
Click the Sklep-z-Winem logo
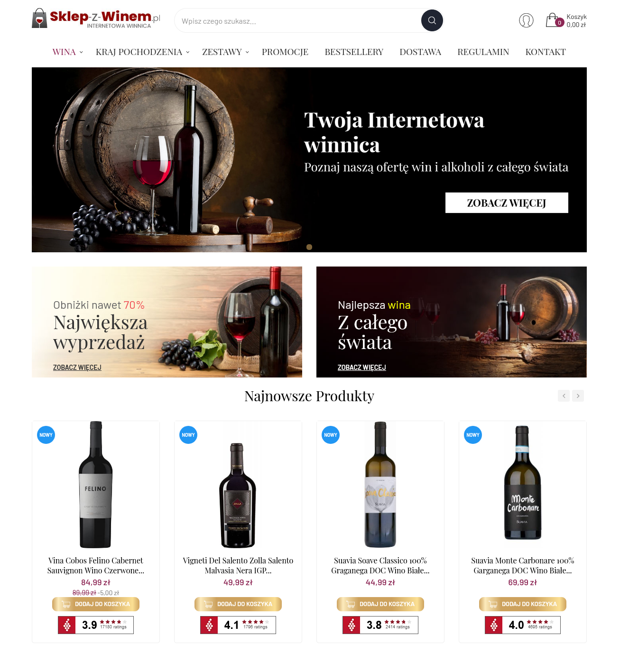click(96, 19)
